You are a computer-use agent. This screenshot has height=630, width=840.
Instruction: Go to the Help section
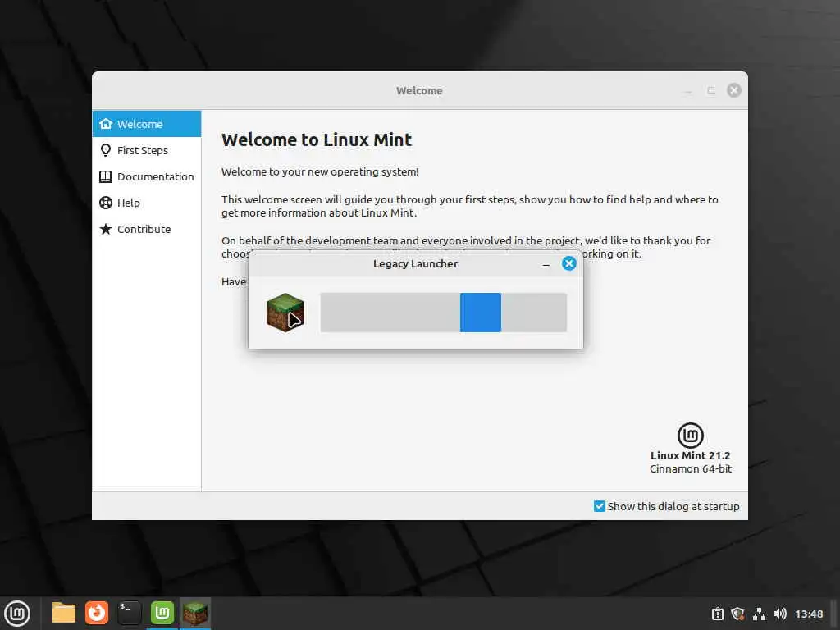click(x=147, y=203)
